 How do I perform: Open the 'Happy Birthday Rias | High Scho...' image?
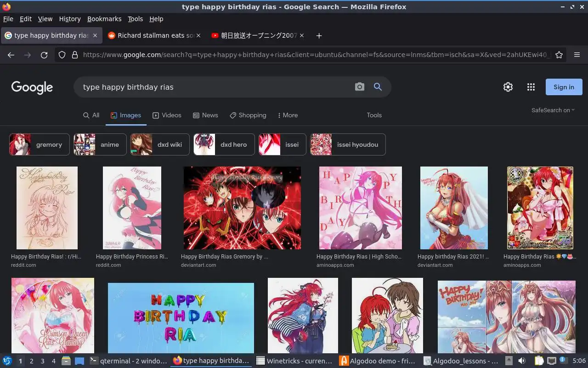[361, 208]
